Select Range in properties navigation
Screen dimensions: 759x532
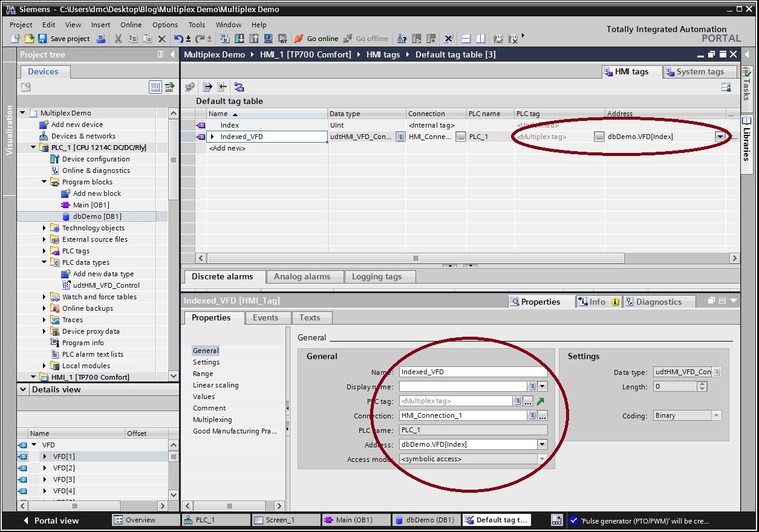pyautogui.click(x=203, y=374)
